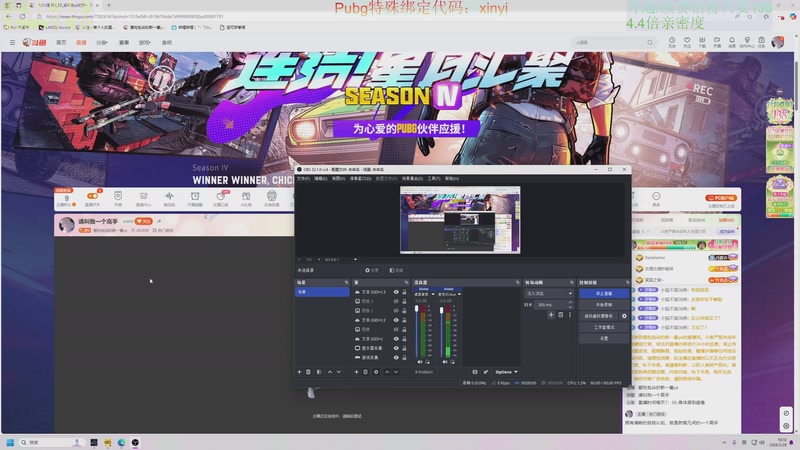Expand 分类 dropdown in Douyu navigation
The image size is (800, 450).
point(102,42)
